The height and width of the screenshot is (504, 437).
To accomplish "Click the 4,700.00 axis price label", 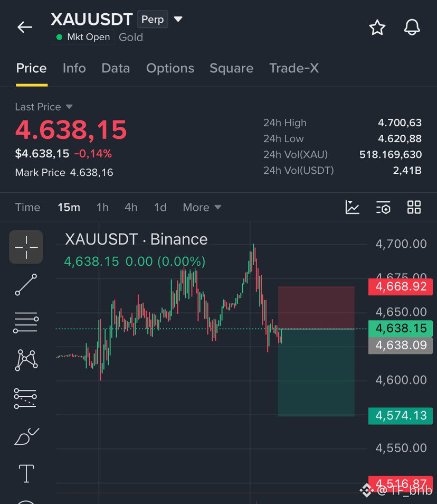I will point(401,244).
